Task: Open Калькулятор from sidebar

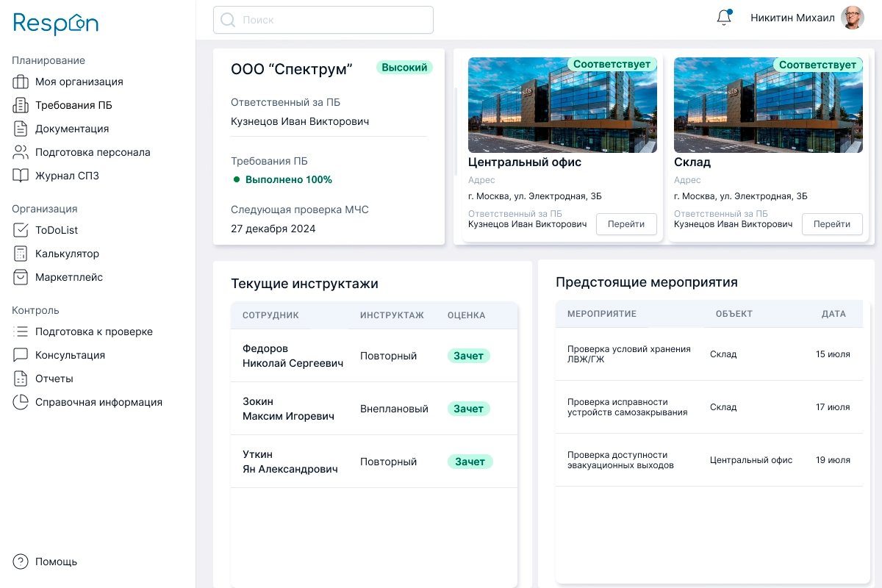Action: 67,254
